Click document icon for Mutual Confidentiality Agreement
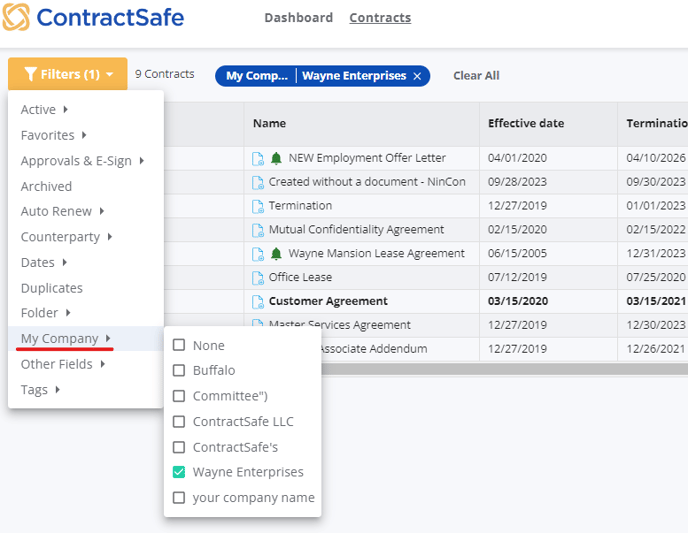 pyautogui.click(x=258, y=230)
